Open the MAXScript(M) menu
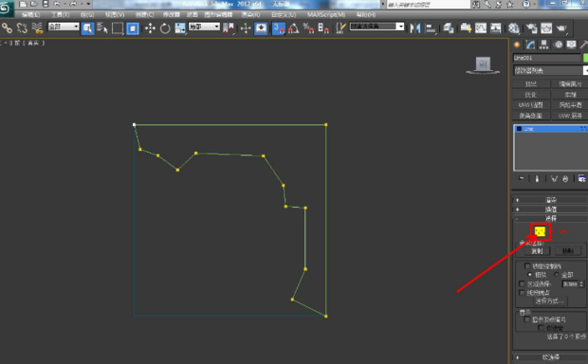The image size is (588, 364). tap(326, 14)
